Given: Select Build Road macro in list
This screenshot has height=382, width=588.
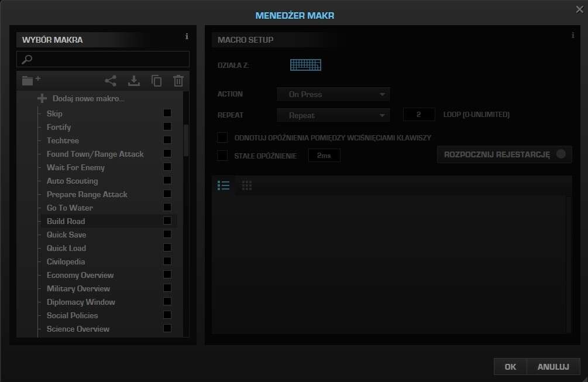Looking at the screenshot, I should [66, 221].
